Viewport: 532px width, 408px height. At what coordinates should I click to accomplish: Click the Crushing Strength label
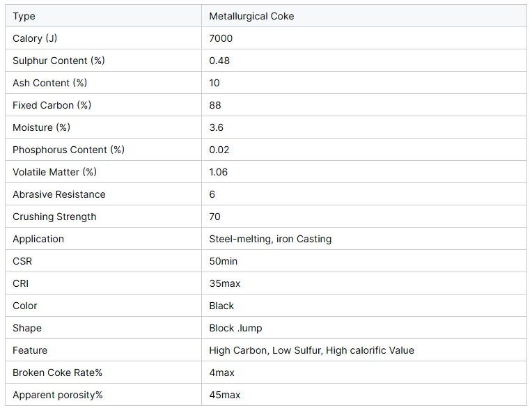tap(54, 217)
